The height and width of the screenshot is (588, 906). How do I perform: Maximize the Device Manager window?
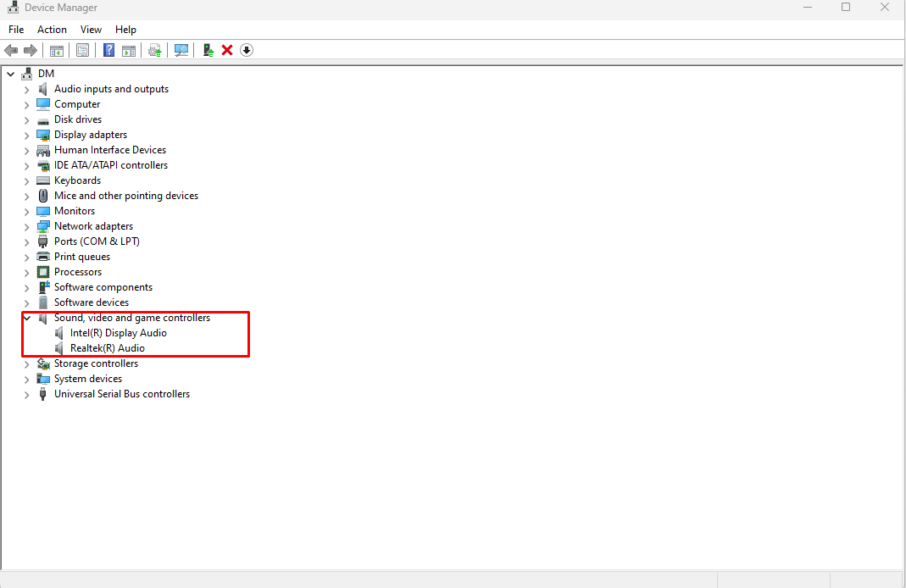pos(846,7)
